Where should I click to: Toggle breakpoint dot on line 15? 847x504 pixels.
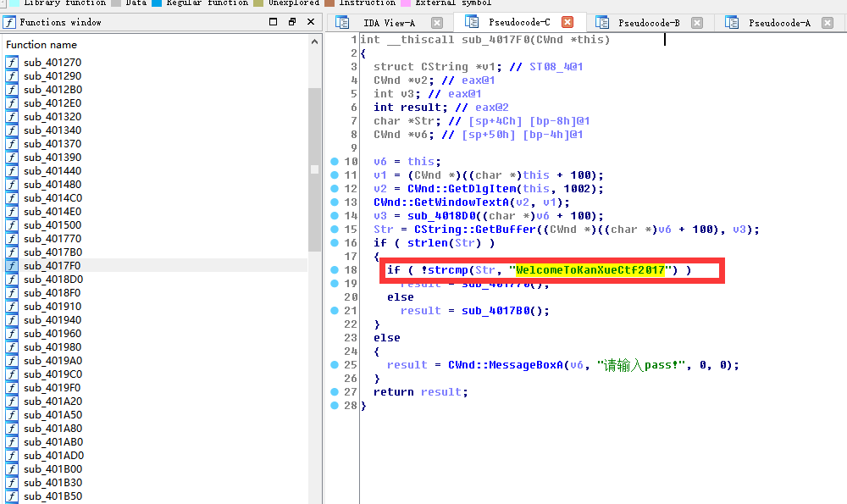(x=335, y=229)
